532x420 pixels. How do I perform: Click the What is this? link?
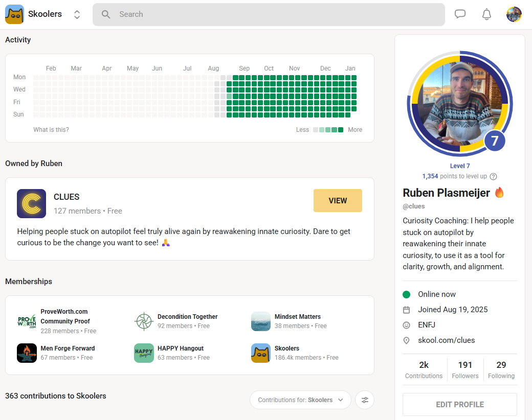[x=51, y=130]
